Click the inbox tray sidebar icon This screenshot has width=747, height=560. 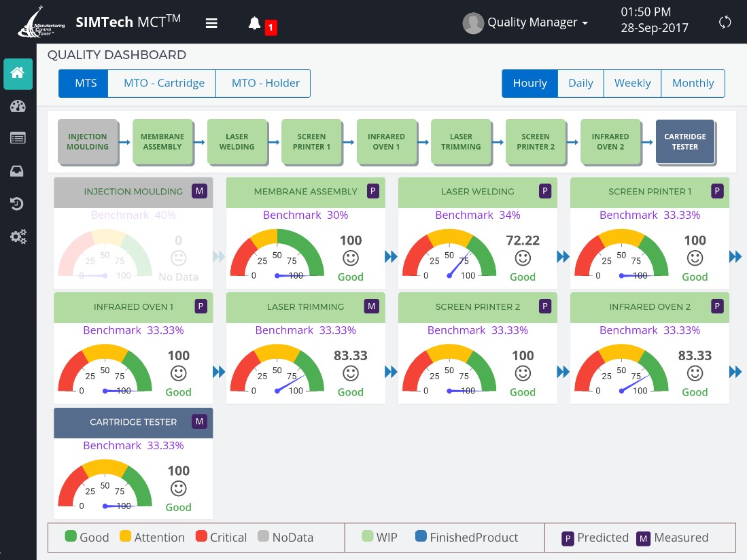tap(18, 171)
